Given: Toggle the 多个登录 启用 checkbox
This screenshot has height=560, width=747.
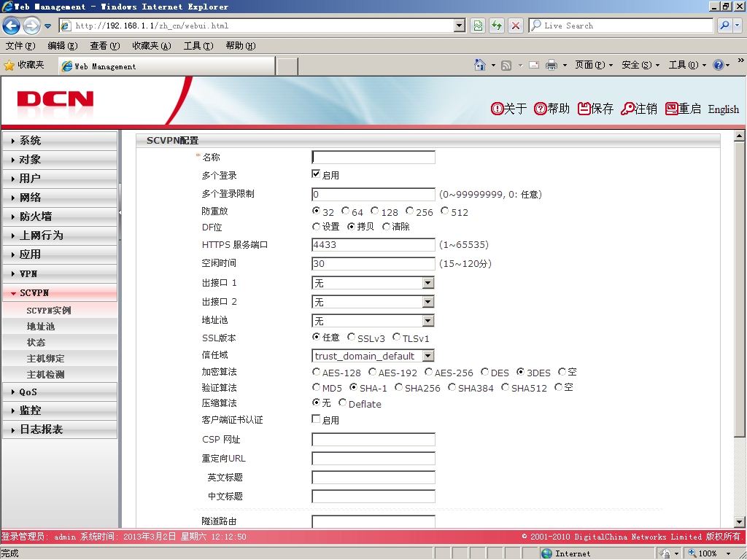Looking at the screenshot, I should tap(316, 174).
